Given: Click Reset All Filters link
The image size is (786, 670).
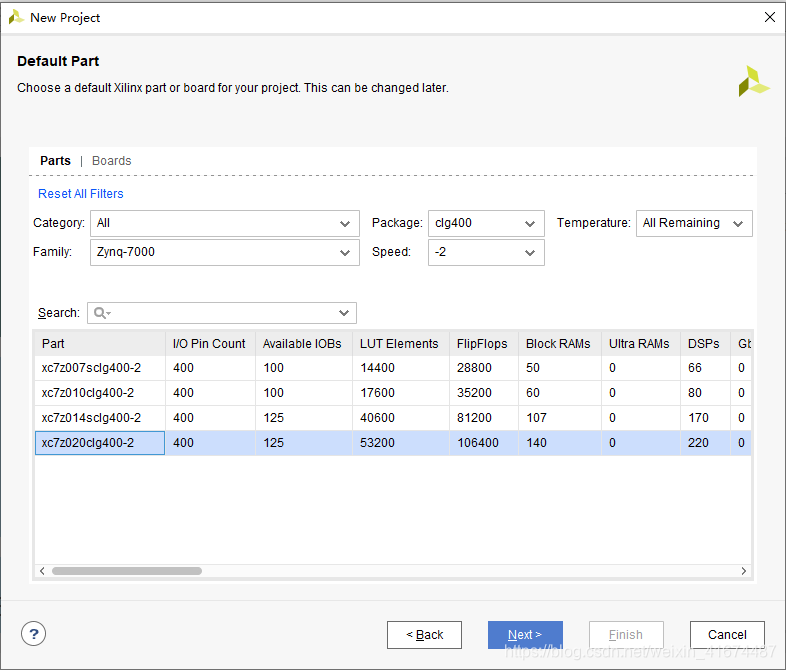Looking at the screenshot, I should click(x=81, y=194).
